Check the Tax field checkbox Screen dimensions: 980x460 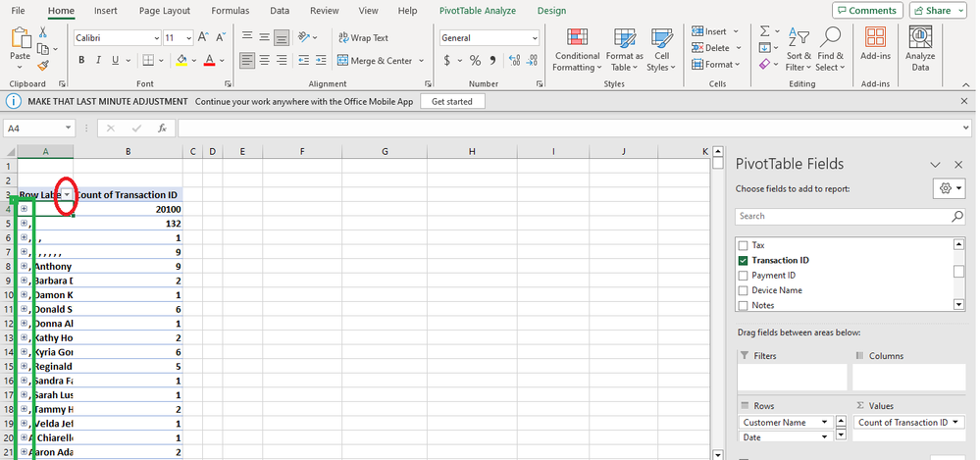[x=744, y=245]
